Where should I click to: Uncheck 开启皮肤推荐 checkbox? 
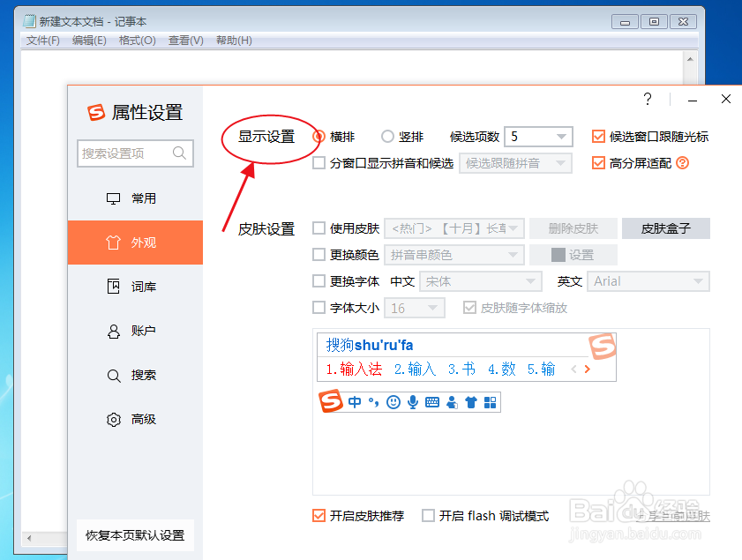click(319, 516)
